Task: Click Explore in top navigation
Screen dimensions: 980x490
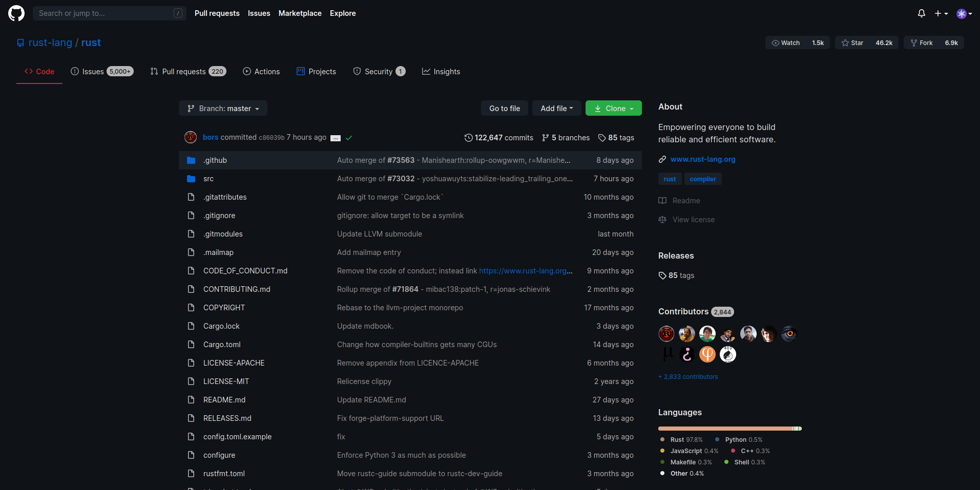Action: [343, 13]
